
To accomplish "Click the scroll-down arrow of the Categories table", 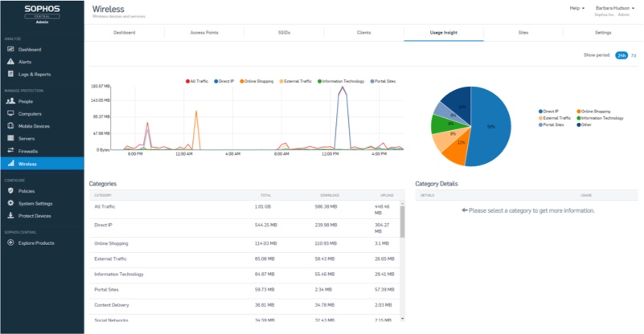I will click(402, 319).
